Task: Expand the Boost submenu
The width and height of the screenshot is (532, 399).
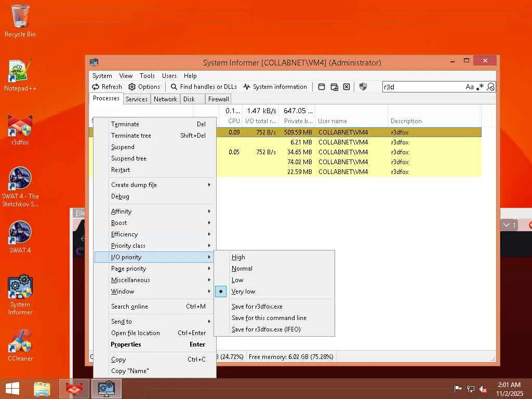Action: (x=155, y=223)
